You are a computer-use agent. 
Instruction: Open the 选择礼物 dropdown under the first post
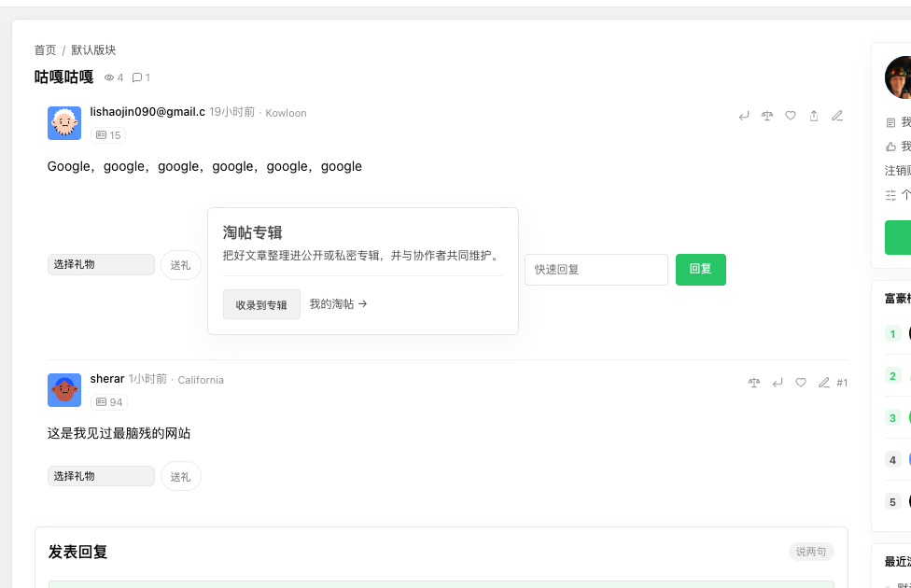(101, 264)
